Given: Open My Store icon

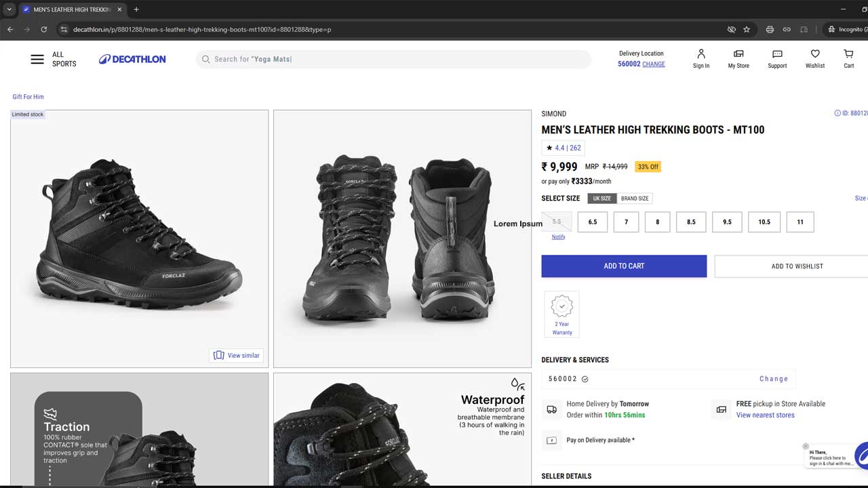Looking at the screenshot, I should click(x=738, y=58).
